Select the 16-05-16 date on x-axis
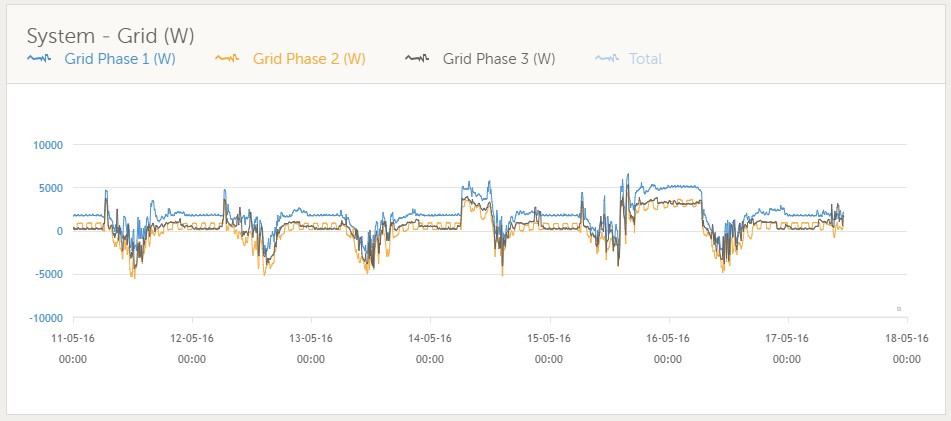Screen dimensions: 951x421 pyautogui.click(x=667, y=338)
